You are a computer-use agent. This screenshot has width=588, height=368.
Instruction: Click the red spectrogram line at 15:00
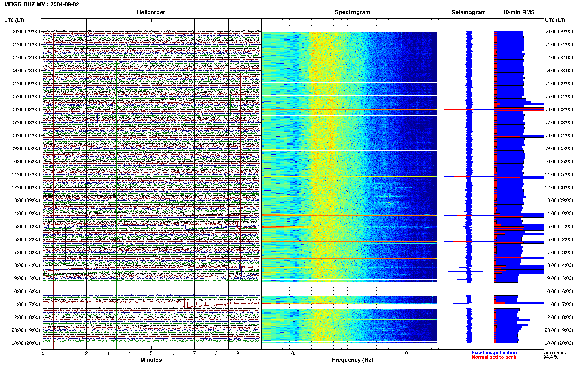tap(349, 227)
